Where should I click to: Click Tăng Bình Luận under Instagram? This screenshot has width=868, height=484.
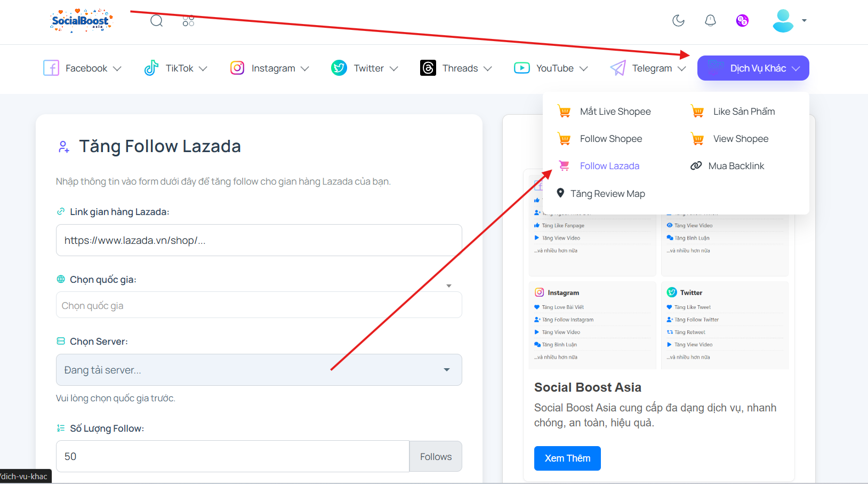click(559, 345)
